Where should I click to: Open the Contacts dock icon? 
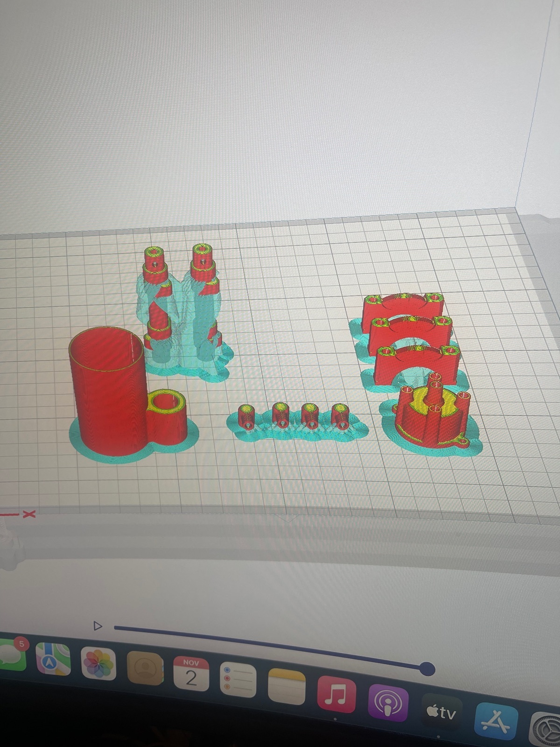[145, 669]
